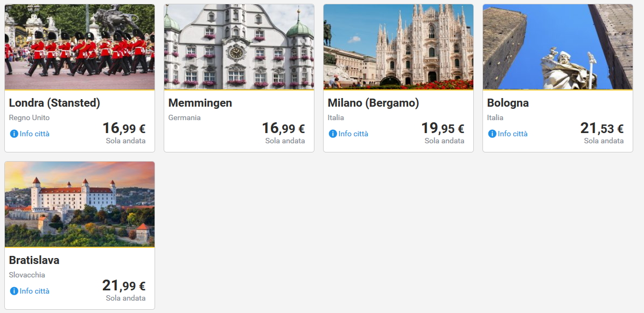This screenshot has height=313, width=644.
Task: Open Info città link for Bologna
Action: [x=513, y=134]
